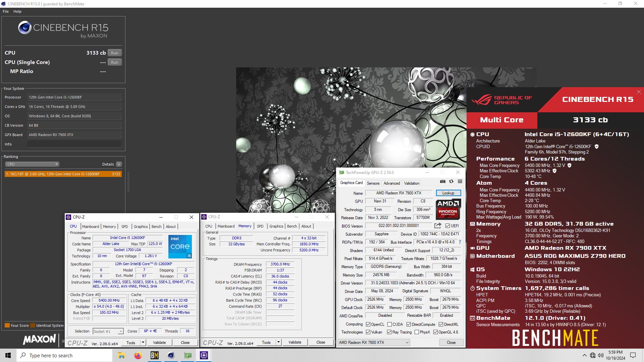This screenshot has height=362, width=644.
Task: Open File Explorer from taskbar
Action: [121, 355]
